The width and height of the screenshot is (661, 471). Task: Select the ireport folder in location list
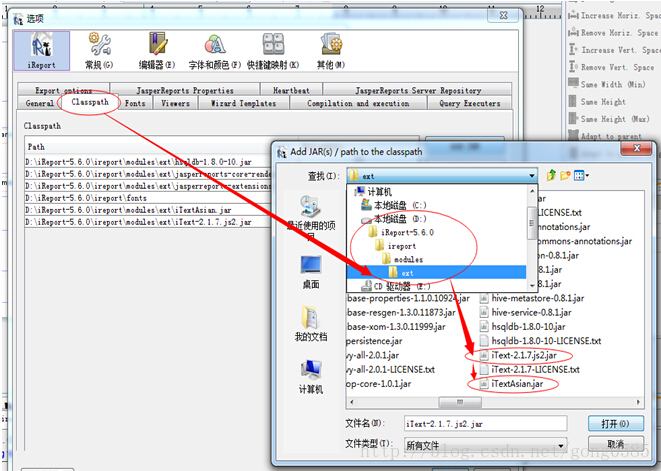point(436,246)
